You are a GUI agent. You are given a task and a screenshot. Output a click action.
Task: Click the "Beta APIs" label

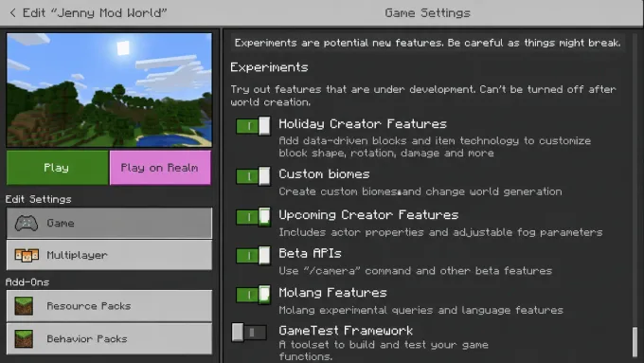(x=310, y=254)
